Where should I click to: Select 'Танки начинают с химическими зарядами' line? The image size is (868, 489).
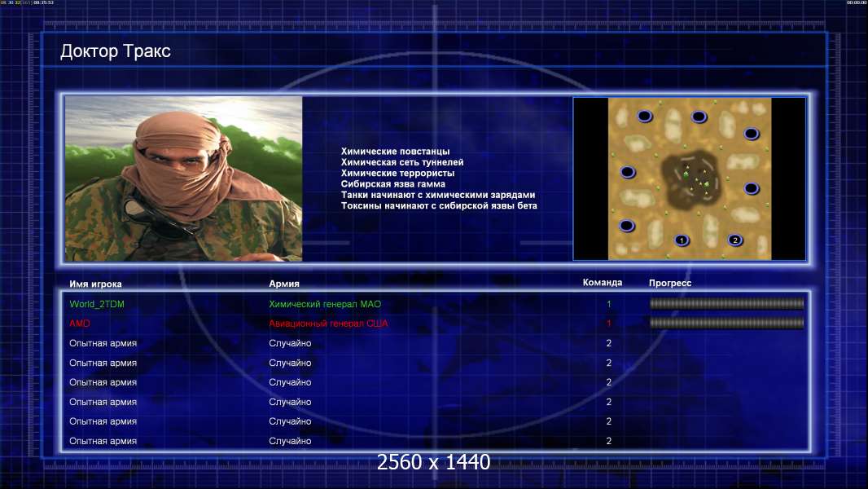point(438,195)
